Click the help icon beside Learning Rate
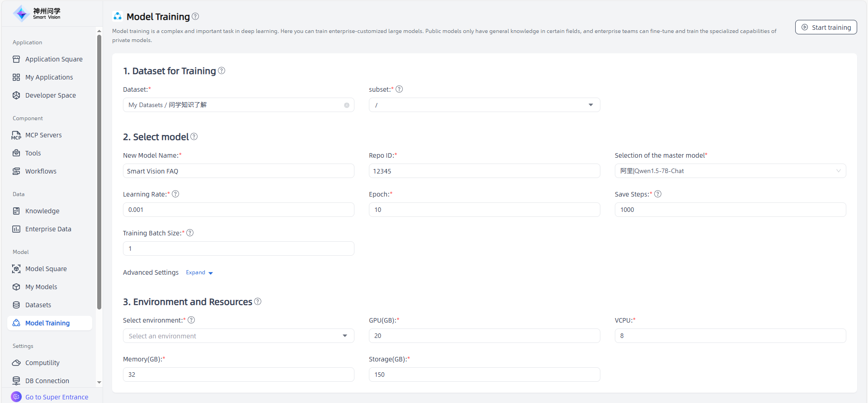 coord(175,194)
